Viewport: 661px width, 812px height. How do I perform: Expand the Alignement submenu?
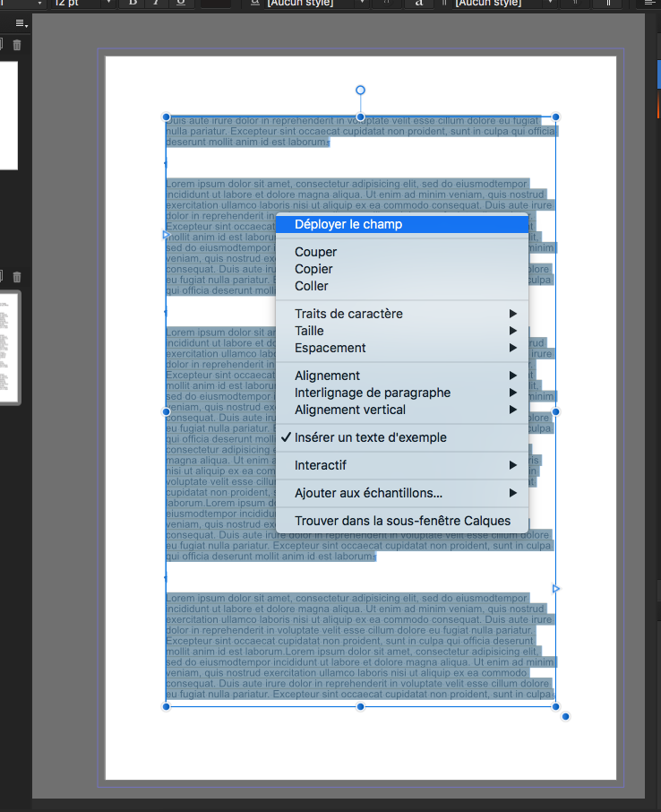pos(402,376)
